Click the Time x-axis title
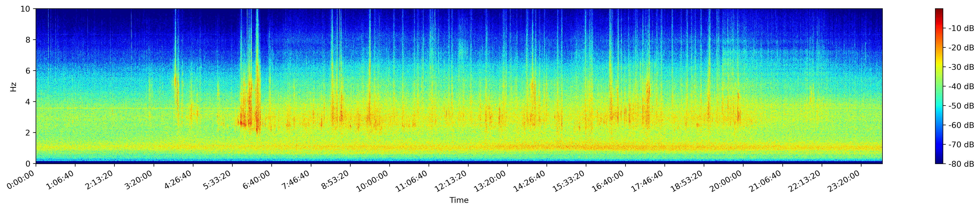The image size is (980, 210). coord(459,200)
